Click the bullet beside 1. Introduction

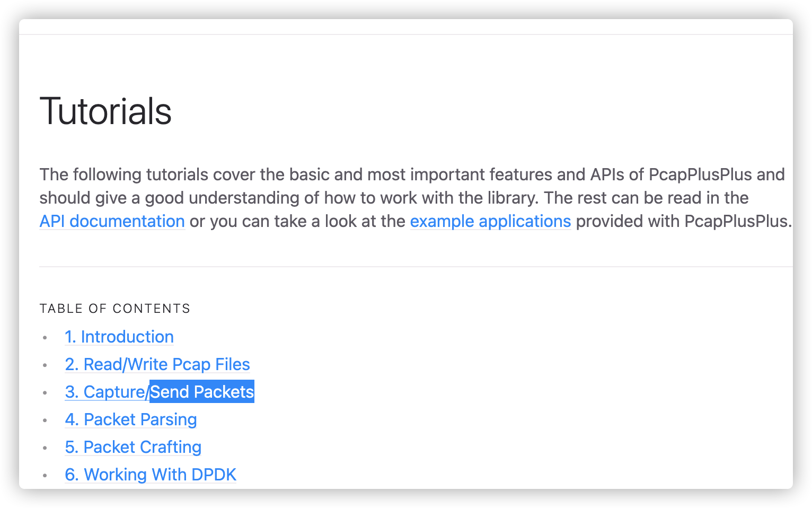(x=45, y=338)
